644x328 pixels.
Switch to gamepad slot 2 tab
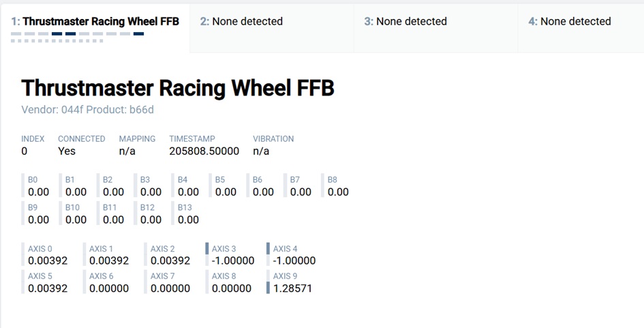point(241,22)
